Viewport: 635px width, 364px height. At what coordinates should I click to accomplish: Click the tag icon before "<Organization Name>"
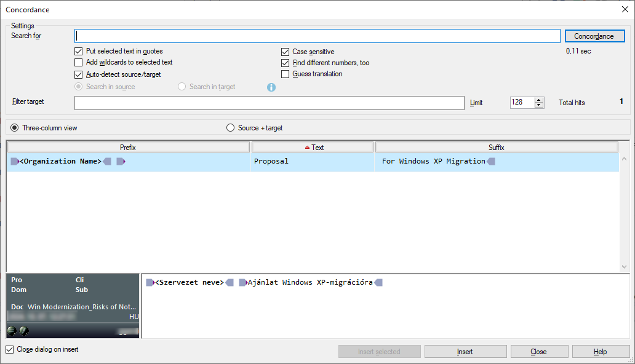(x=14, y=161)
